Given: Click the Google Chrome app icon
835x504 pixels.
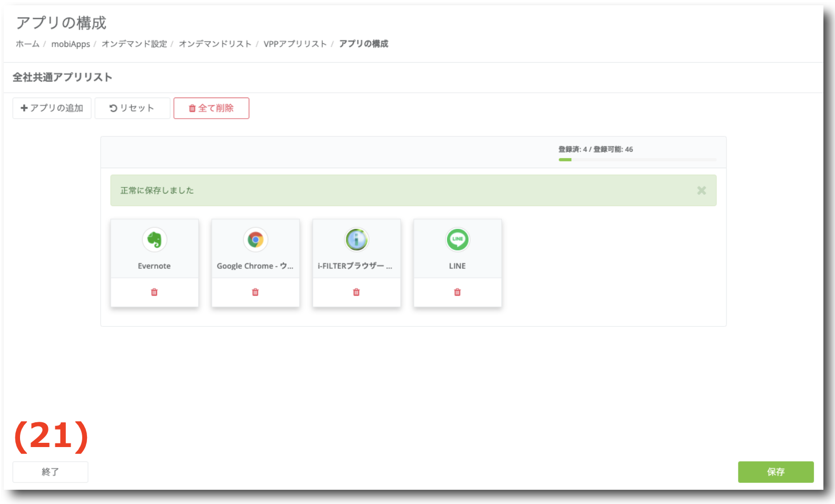Looking at the screenshot, I should [x=256, y=240].
